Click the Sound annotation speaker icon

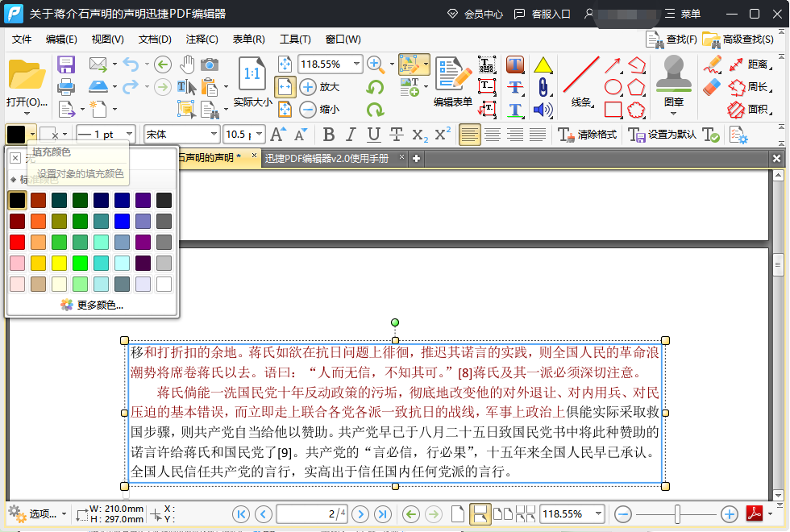point(543,110)
